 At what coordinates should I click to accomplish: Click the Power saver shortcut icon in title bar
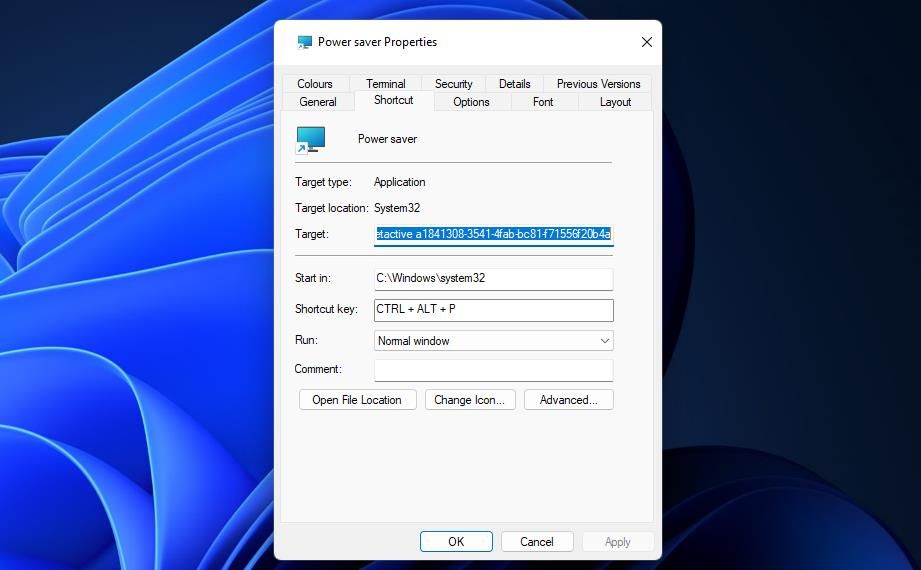[x=305, y=42]
